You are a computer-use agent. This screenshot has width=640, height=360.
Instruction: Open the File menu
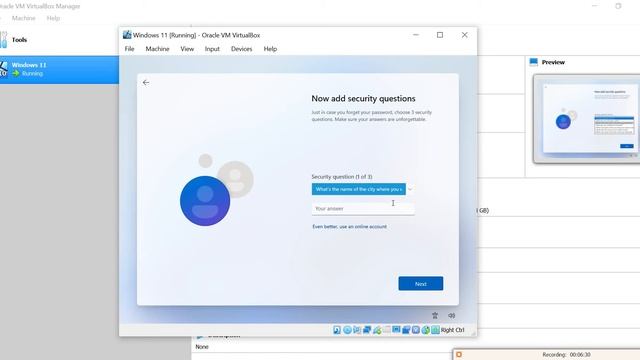tap(129, 49)
